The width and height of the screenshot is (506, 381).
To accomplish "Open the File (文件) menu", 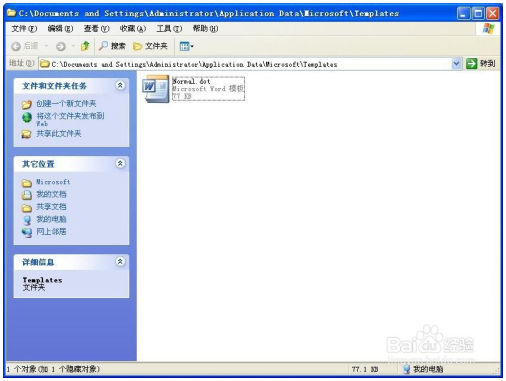I will point(24,29).
